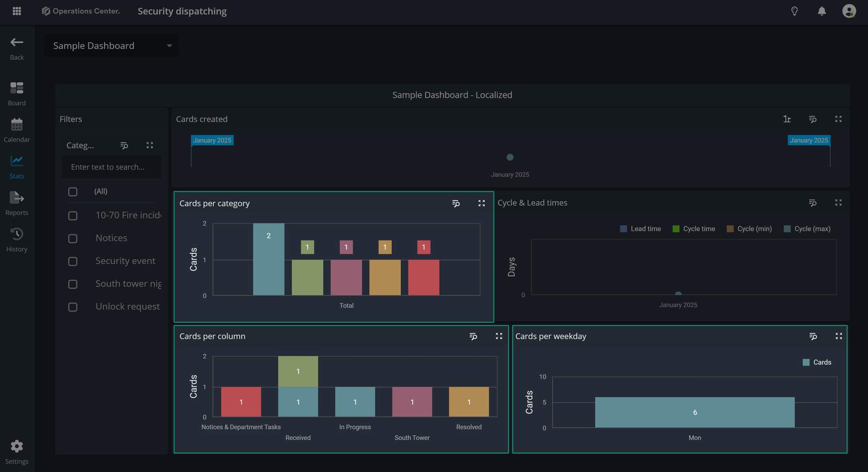This screenshot has height=472, width=868.
Task: Click the category search text field
Action: click(112, 167)
